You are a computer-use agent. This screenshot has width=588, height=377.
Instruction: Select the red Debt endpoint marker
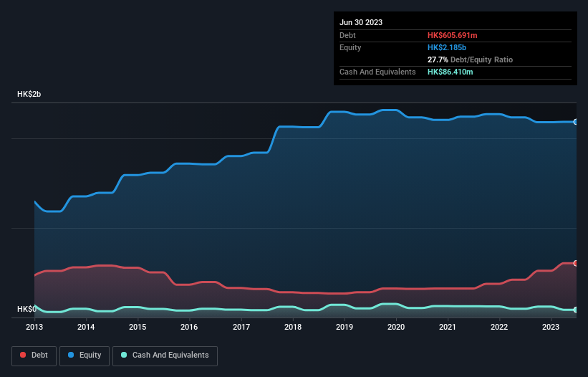point(576,263)
